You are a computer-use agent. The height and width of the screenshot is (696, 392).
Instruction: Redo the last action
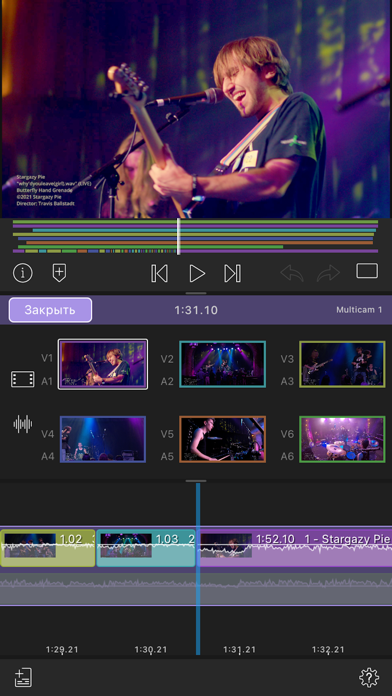click(328, 273)
